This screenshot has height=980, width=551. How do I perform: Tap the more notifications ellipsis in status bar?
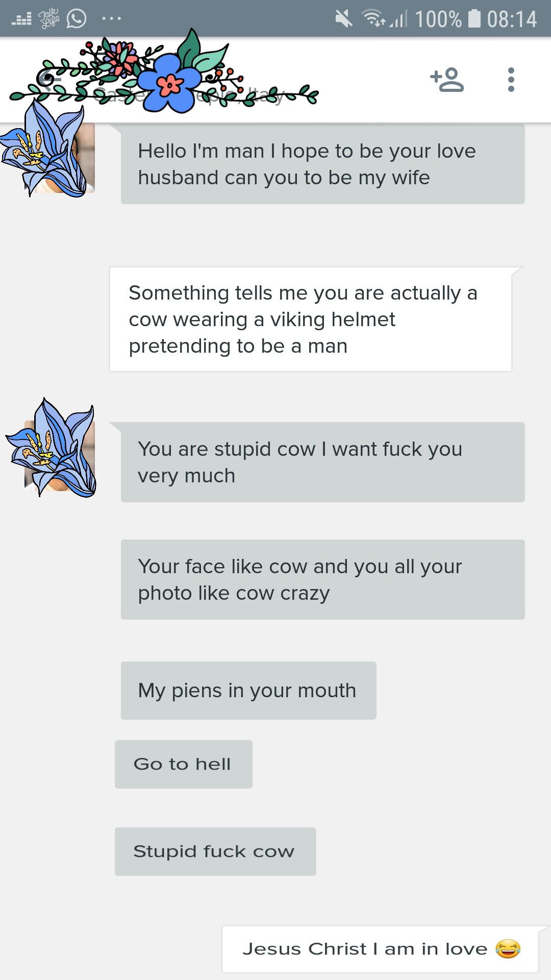click(111, 19)
